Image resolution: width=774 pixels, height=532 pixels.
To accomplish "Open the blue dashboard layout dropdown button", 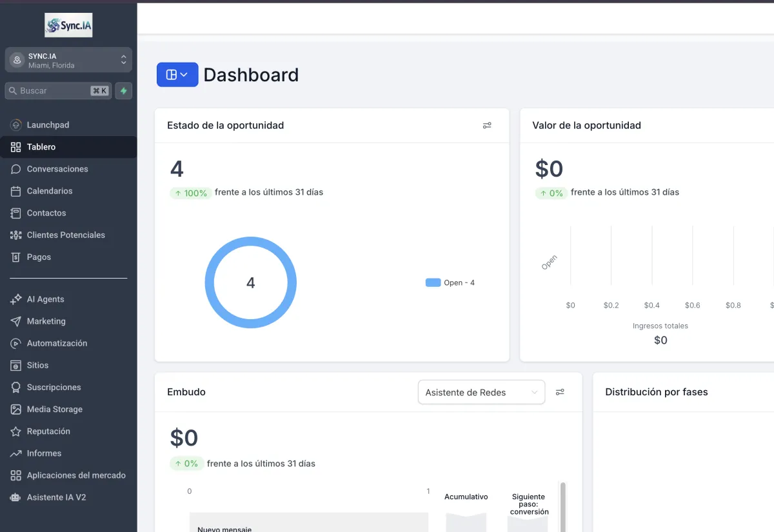I will click(x=177, y=75).
